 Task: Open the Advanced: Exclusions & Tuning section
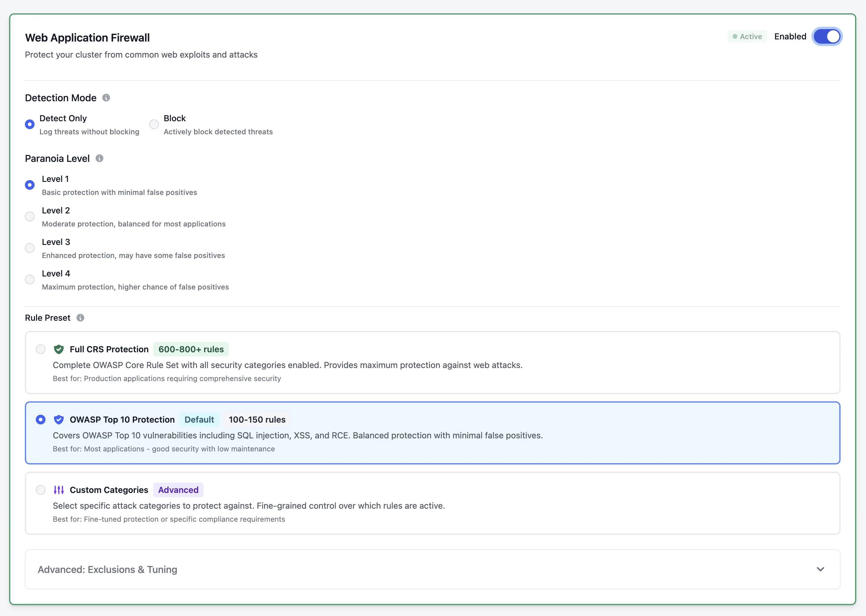[108, 570]
